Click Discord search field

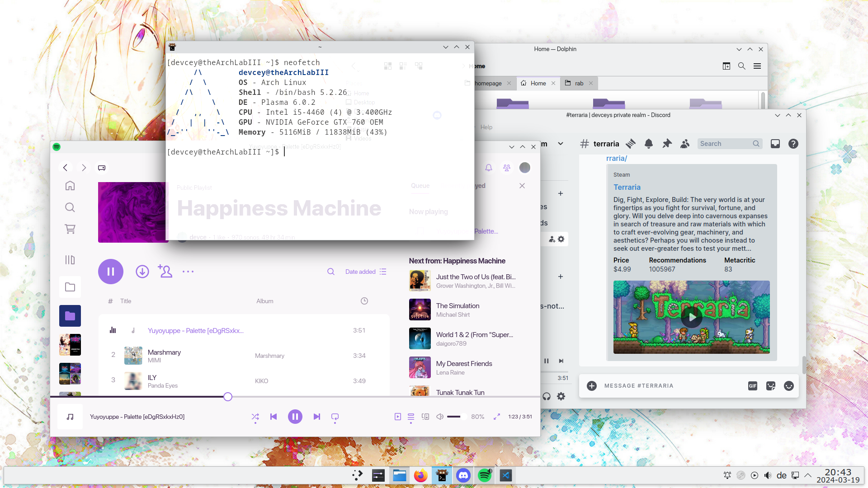(x=730, y=144)
